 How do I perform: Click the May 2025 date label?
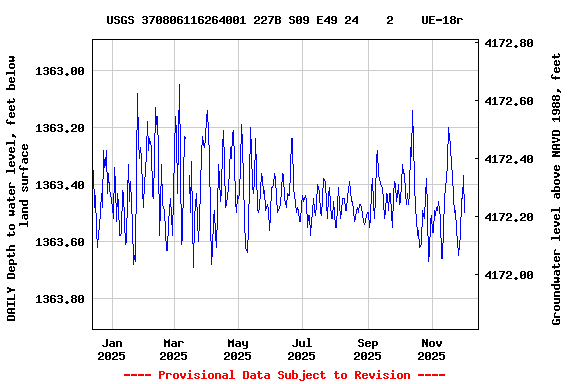point(238,349)
